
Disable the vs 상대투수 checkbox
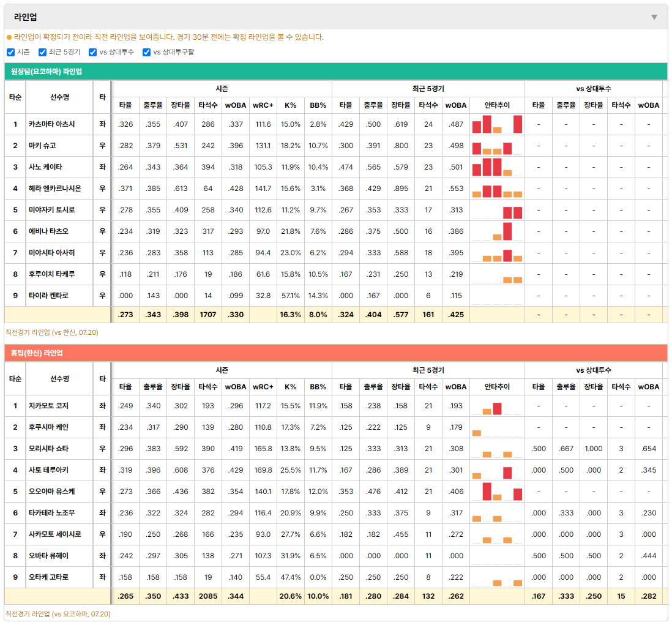[x=92, y=52]
